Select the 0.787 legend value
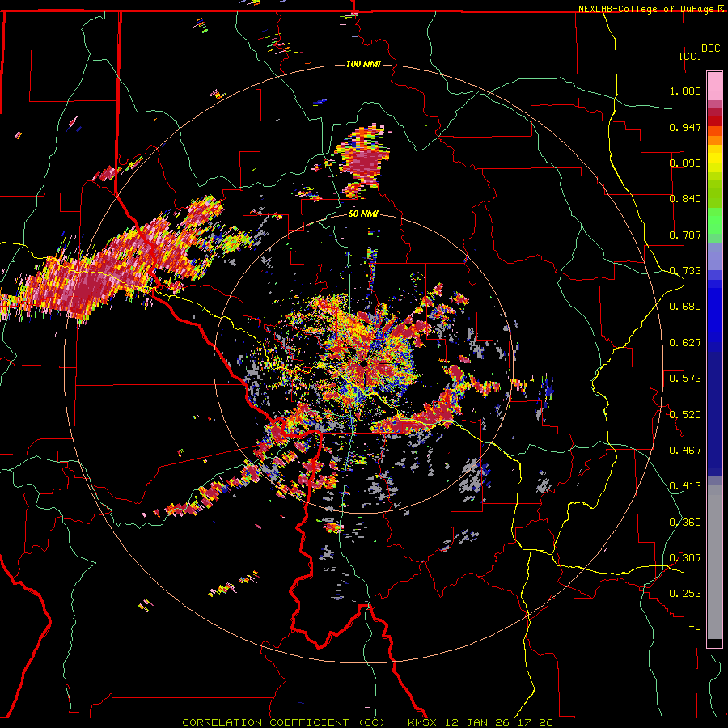This screenshot has height=728, width=728. click(685, 235)
